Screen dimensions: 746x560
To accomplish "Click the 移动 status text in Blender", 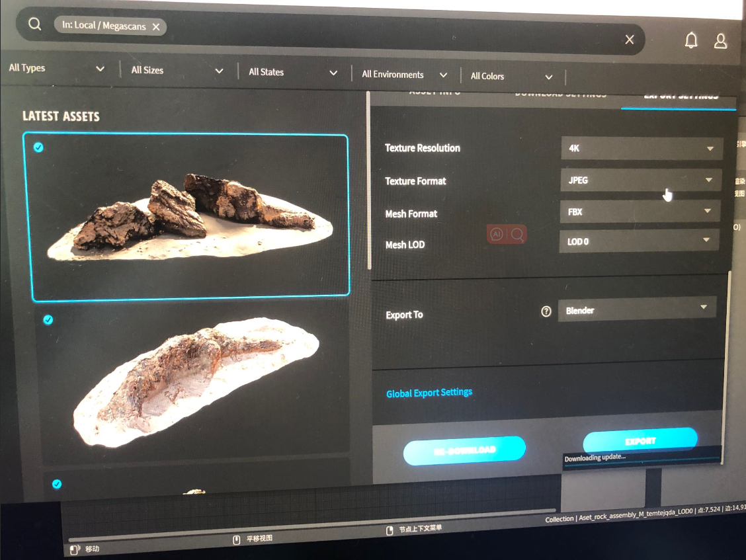I will (x=93, y=549).
